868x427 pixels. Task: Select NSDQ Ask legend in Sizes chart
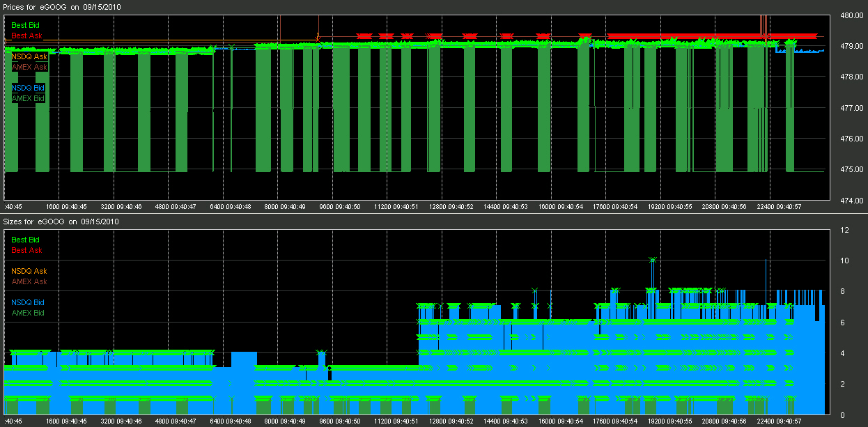[x=29, y=271]
